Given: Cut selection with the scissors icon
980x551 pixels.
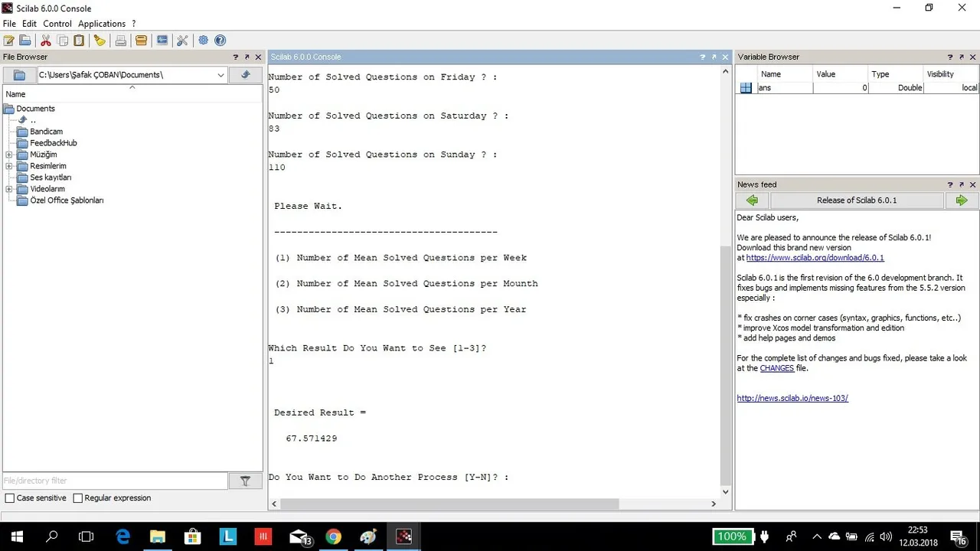Looking at the screenshot, I should coord(46,41).
